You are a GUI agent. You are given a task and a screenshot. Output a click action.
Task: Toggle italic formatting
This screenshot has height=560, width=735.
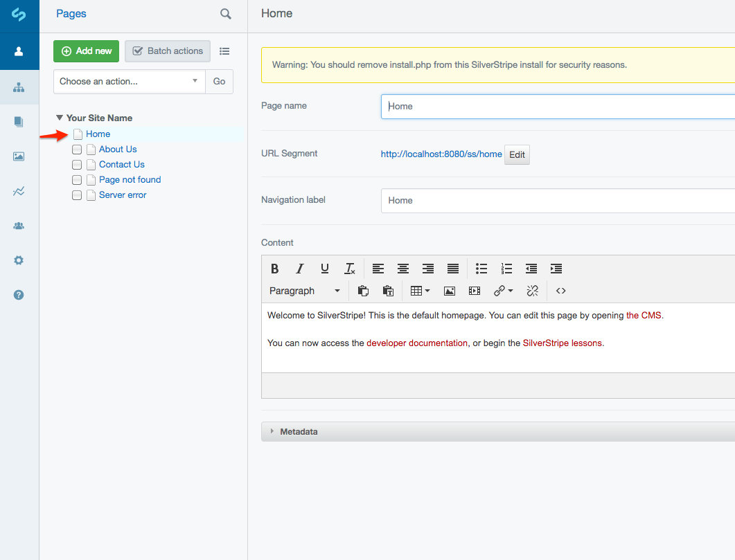tap(299, 269)
